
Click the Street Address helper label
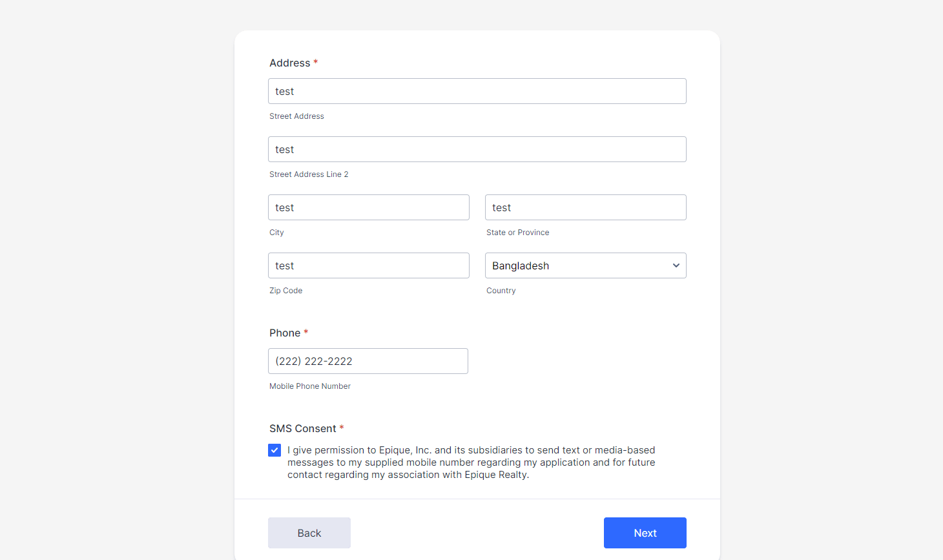coord(296,116)
